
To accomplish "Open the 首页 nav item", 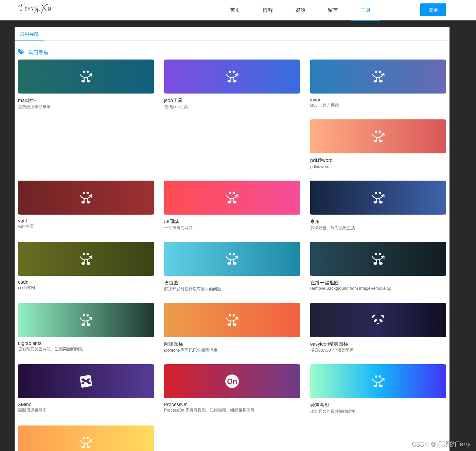I will coord(235,10).
